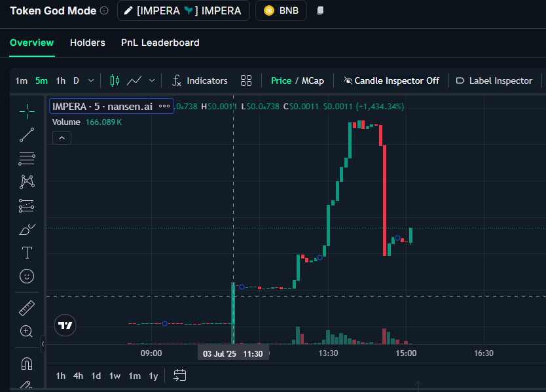The width and height of the screenshot is (546, 392).
Task: Open IMPERA legend more options dots
Action: [x=164, y=107]
